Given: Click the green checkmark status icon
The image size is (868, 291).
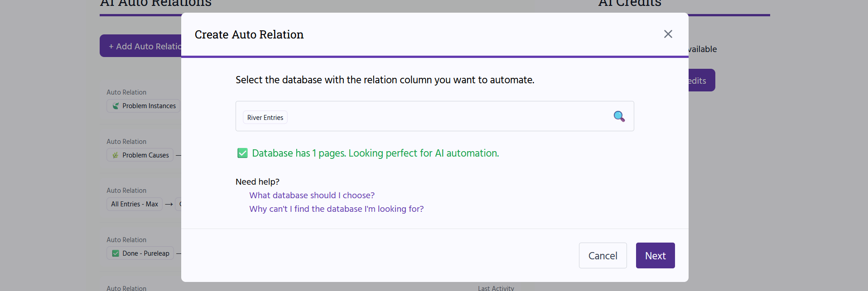Looking at the screenshot, I should (242, 153).
